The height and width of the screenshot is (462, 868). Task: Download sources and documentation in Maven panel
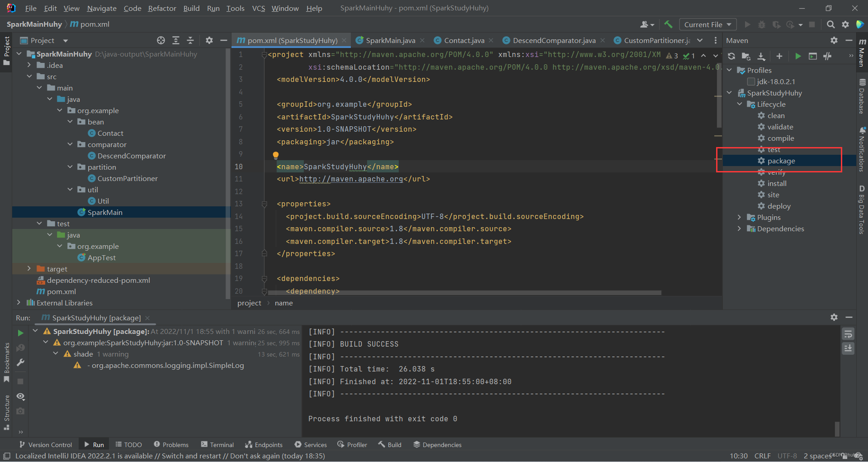point(761,56)
